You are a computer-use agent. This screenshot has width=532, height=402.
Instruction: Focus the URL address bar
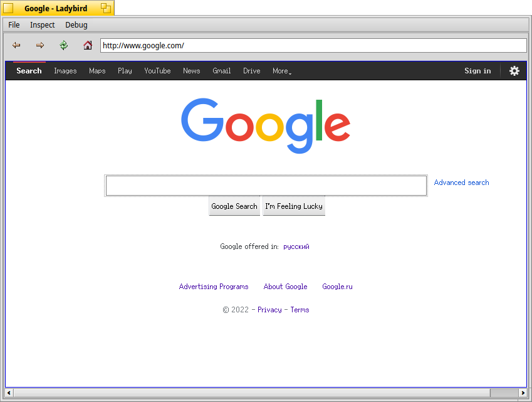[313, 46]
